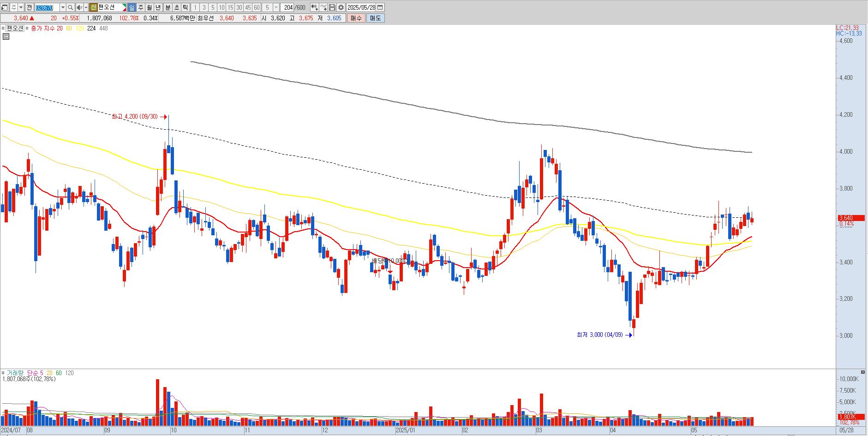Expand the speaker options dropdown arrow
Screen dimensions: 868x436
tap(86, 7)
